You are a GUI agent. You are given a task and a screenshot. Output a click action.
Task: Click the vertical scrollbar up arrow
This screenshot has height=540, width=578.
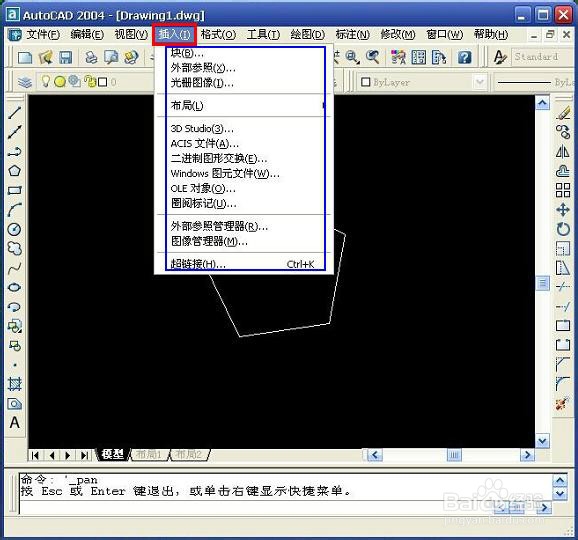point(542,103)
